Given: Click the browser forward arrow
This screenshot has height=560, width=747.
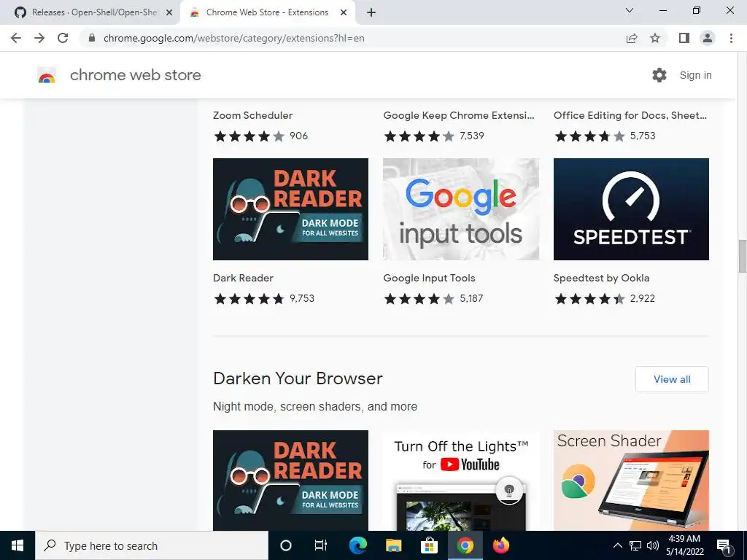Looking at the screenshot, I should click(x=39, y=38).
